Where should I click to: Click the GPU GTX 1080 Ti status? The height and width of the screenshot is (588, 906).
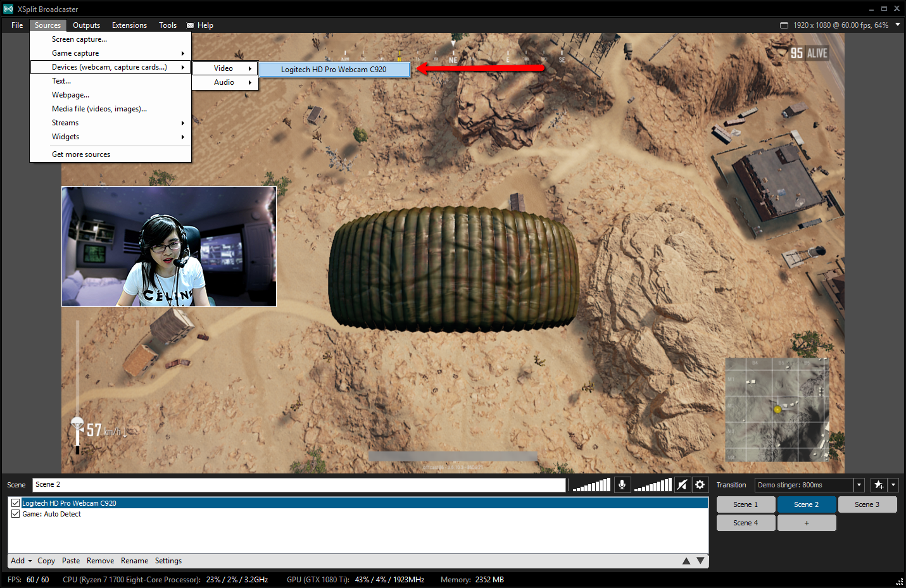pyautogui.click(x=356, y=580)
